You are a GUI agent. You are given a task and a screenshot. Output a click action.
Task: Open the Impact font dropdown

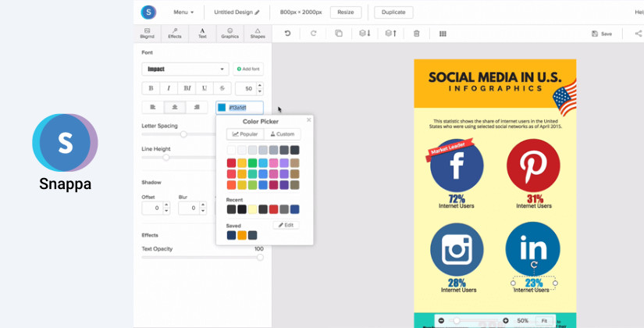pos(185,69)
